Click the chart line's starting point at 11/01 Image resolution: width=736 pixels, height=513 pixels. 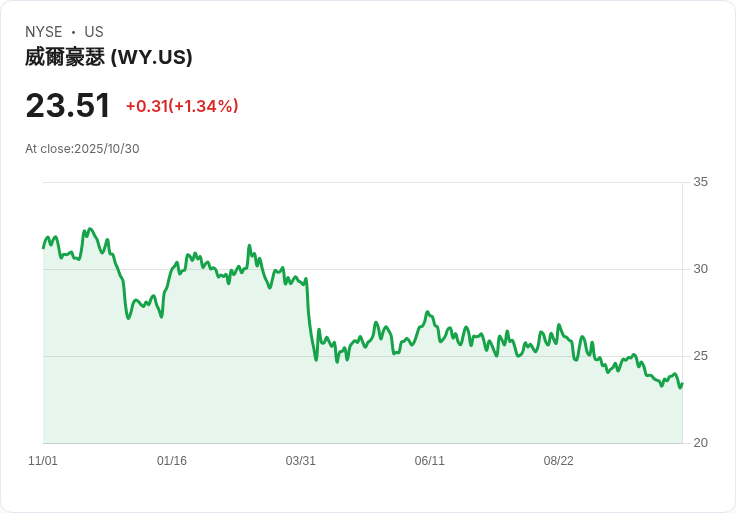[43, 248]
